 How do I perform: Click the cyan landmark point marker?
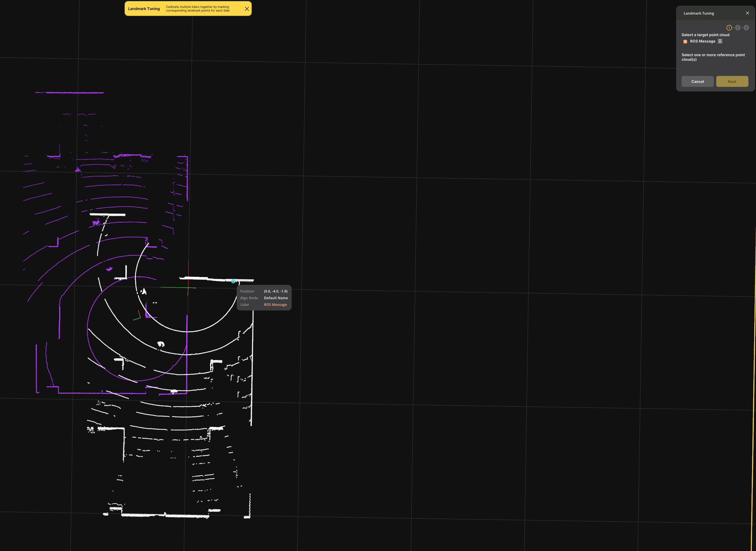coord(233,282)
